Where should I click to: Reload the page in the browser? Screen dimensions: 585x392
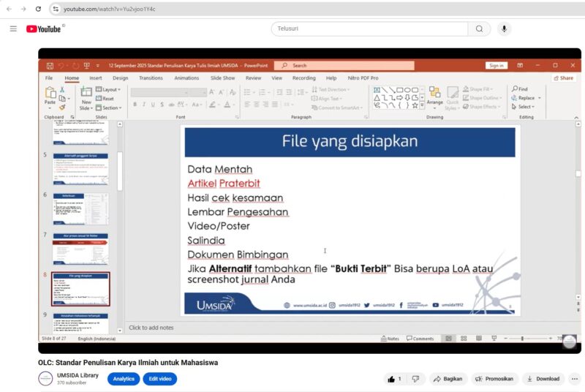[37, 9]
